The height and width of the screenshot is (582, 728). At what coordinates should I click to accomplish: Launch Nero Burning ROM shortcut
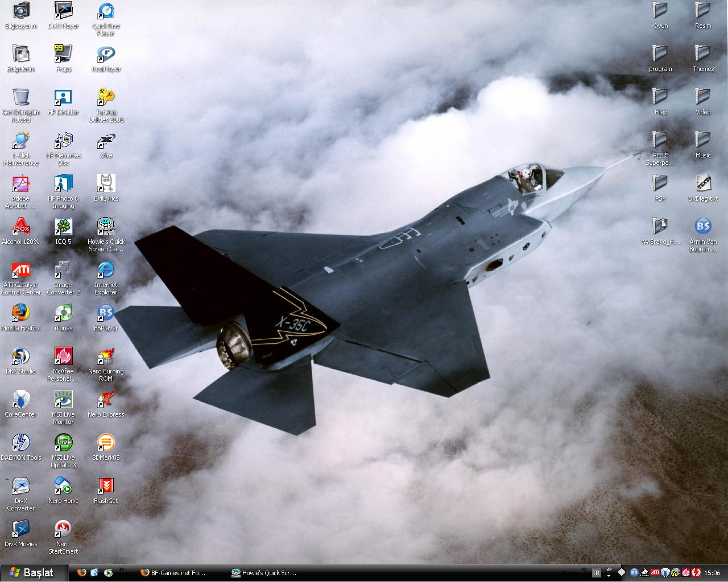coord(106,365)
